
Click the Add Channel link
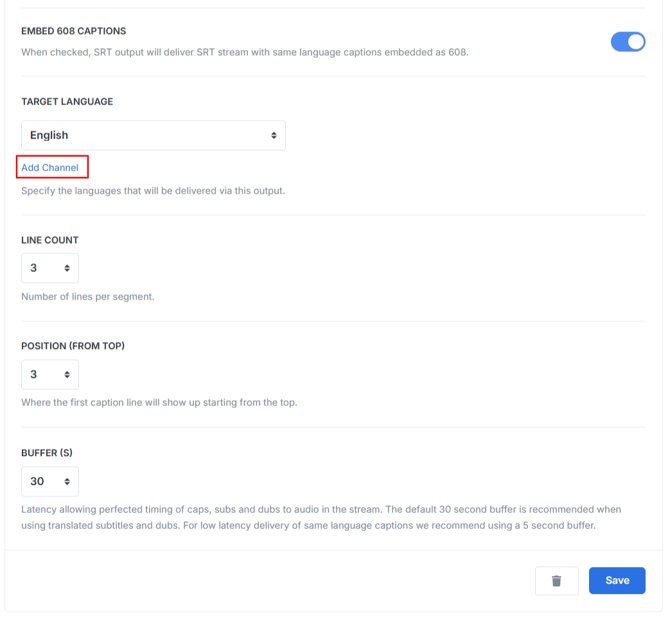(x=50, y=168)
